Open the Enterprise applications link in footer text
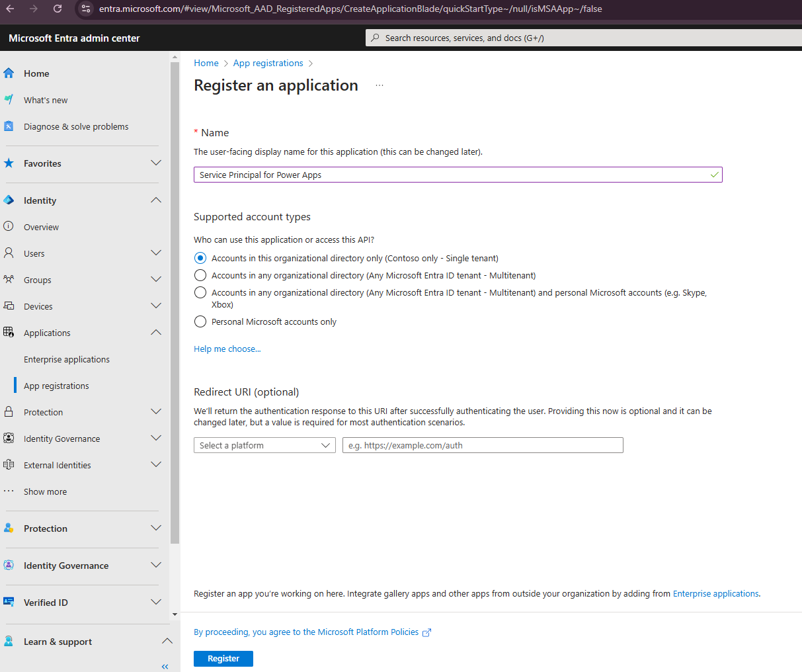The width and height of the screenshot is (802, 672). pyautogui.click(x=716, y=594)
